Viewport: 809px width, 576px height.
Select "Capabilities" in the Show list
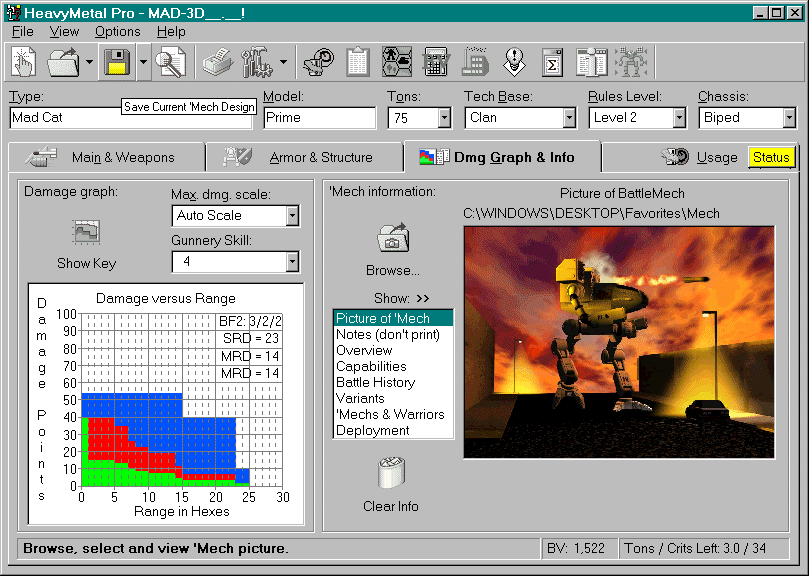393,366
